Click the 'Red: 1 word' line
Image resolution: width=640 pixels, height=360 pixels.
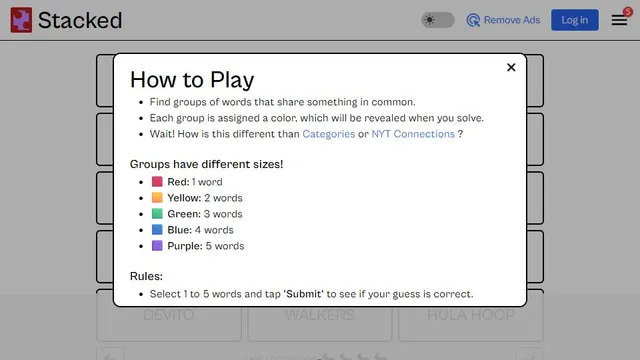[195, 182]
